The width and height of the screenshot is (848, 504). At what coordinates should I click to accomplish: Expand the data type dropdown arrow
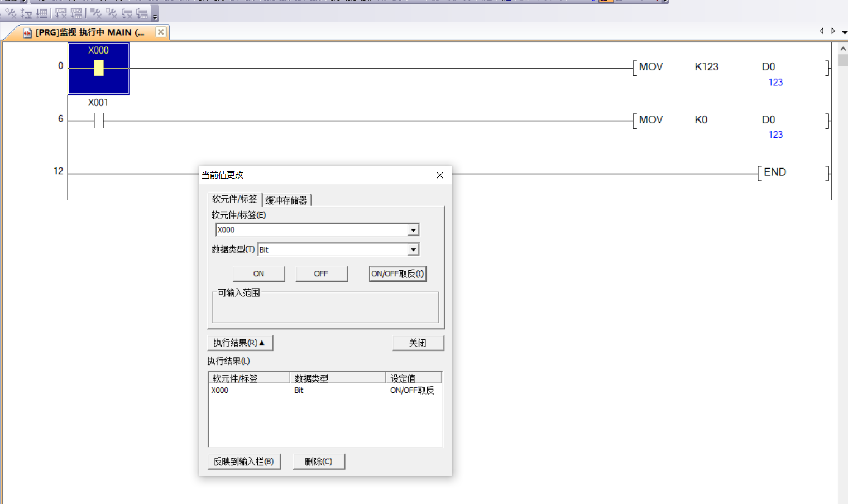click(413, 249)
